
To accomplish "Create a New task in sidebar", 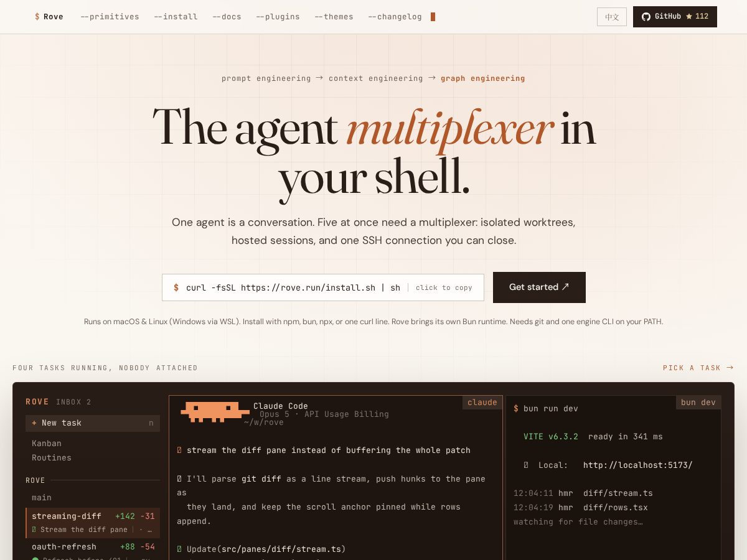I will (x=93, y=423).
